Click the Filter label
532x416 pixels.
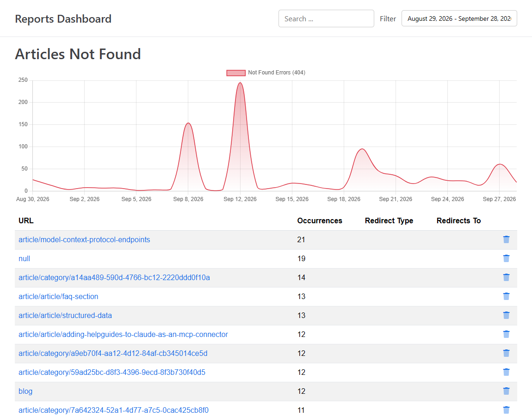click(388, 18)
